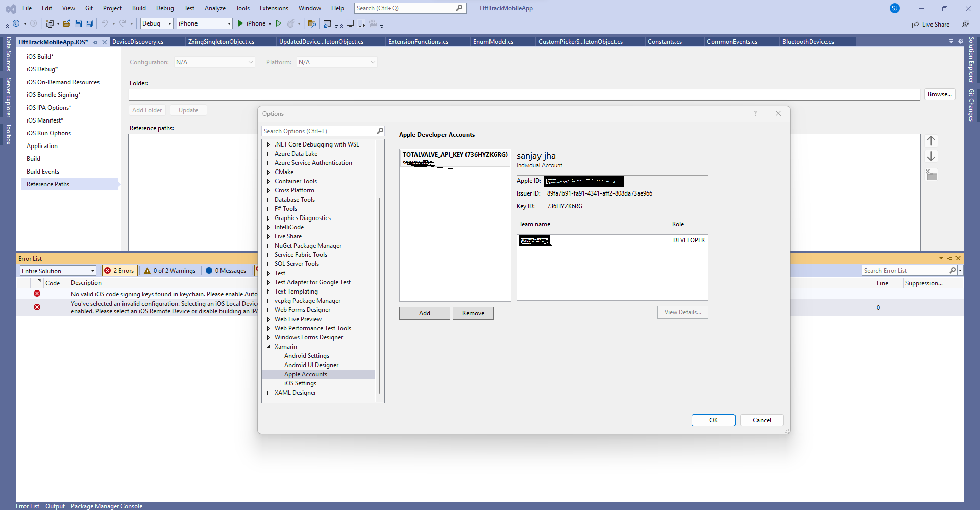Click the Undo icon in the toolbar
This screenshot has height=510, width=980.
click(x=105, y=23)
